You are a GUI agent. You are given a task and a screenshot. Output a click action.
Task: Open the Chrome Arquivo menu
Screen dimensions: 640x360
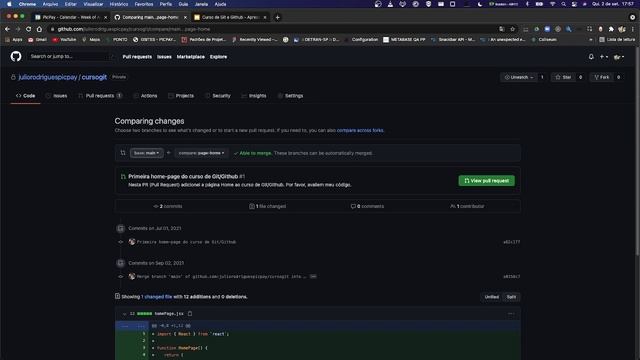(50, 4)
